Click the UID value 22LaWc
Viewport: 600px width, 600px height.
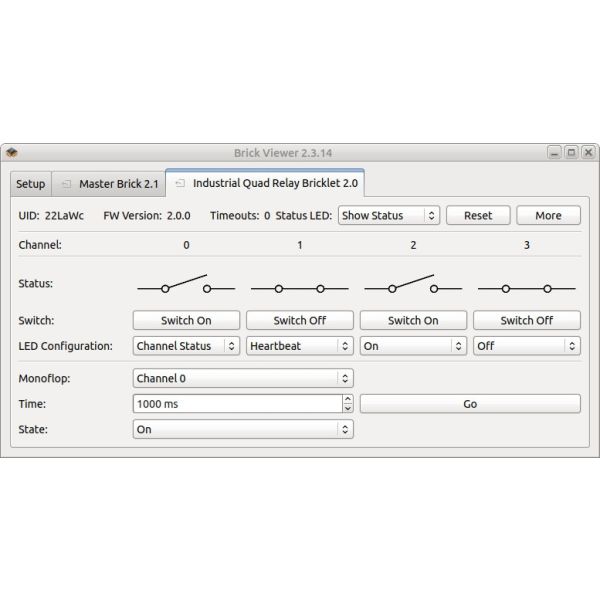tap(64, 215)
